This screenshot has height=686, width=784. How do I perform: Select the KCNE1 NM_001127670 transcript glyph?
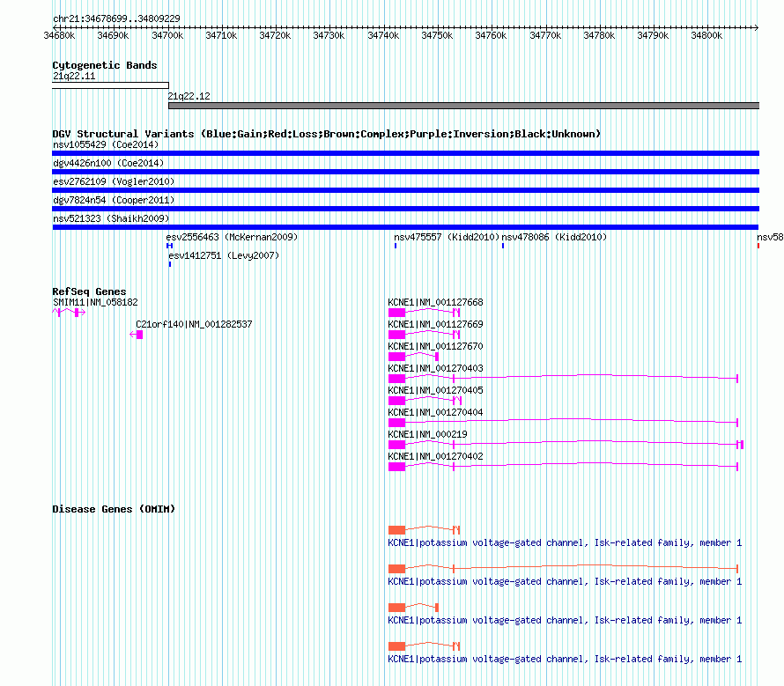413,357
